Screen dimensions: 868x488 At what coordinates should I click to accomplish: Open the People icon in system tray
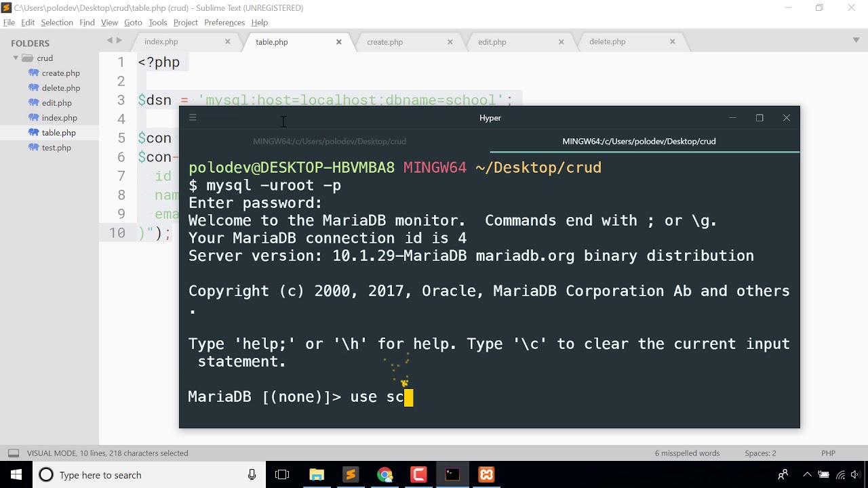point(783,474)
